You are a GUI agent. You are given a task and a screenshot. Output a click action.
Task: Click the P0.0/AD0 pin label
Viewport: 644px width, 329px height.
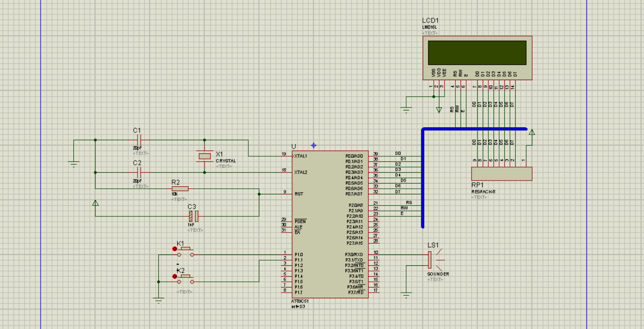[x=354, y=156]
